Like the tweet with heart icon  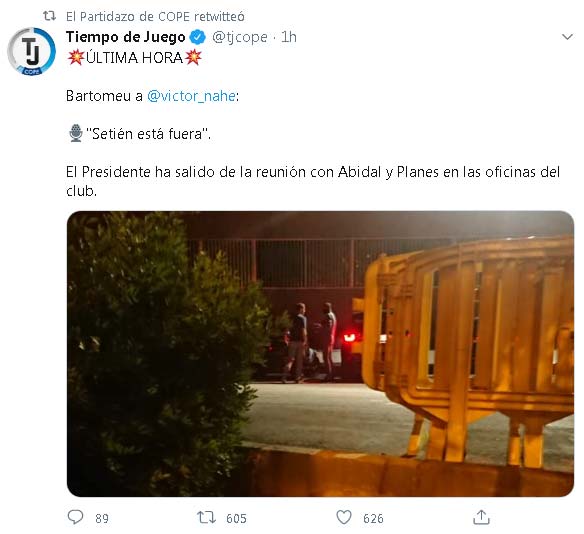[344, 517]
